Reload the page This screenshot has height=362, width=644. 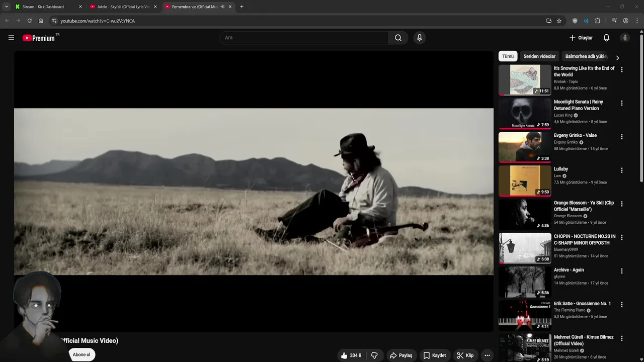click(29, 21)
